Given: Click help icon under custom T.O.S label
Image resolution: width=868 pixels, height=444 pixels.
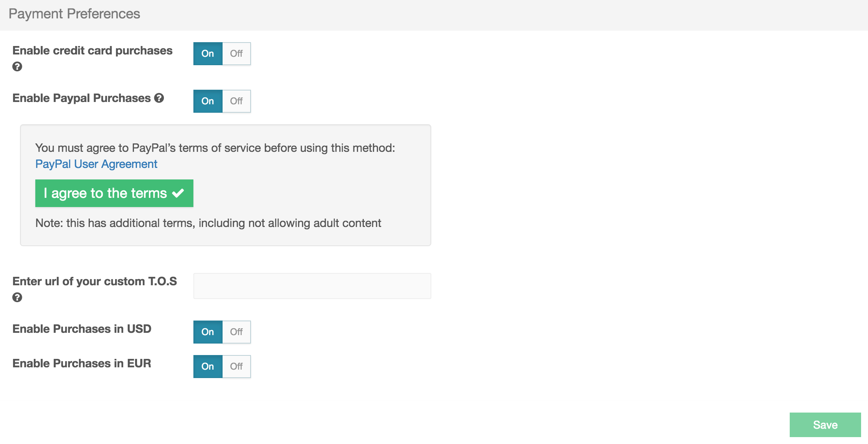Looking at the screenshot, I should 17,298.
